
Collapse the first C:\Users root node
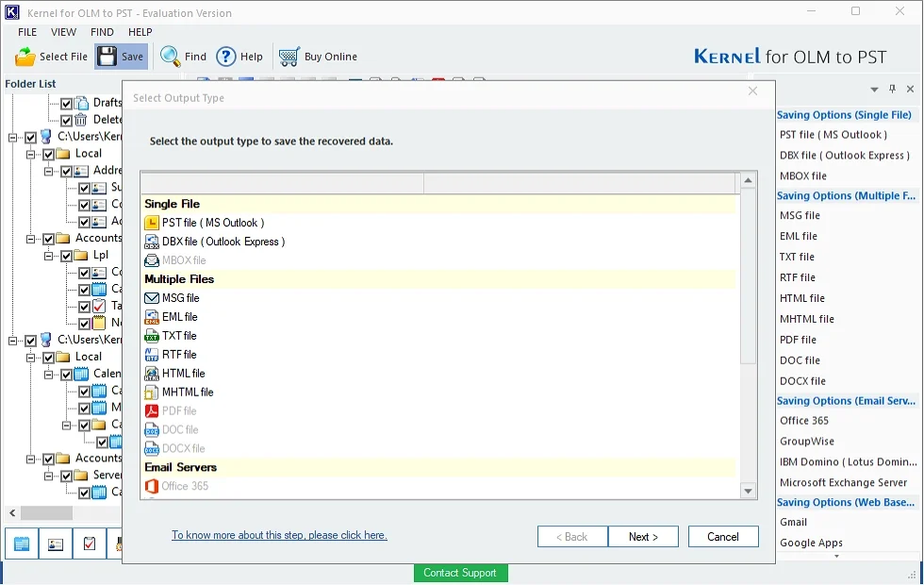point(13,138)
